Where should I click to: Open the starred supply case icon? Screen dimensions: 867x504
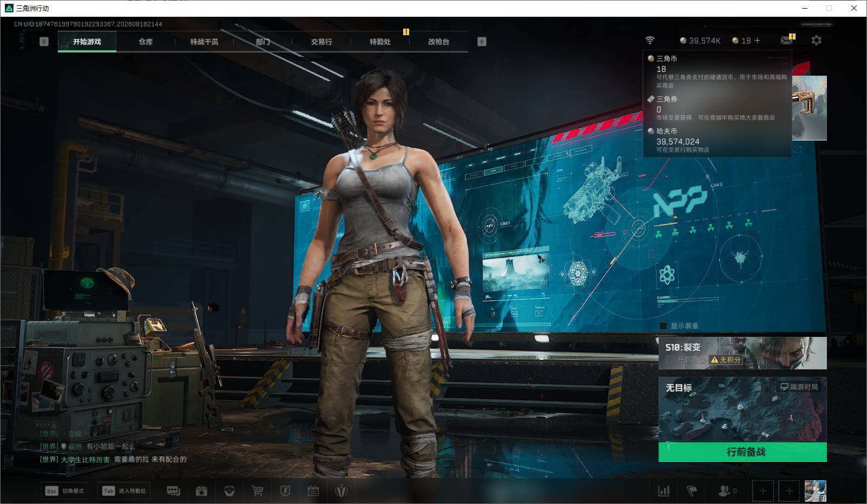coord(201,491)
